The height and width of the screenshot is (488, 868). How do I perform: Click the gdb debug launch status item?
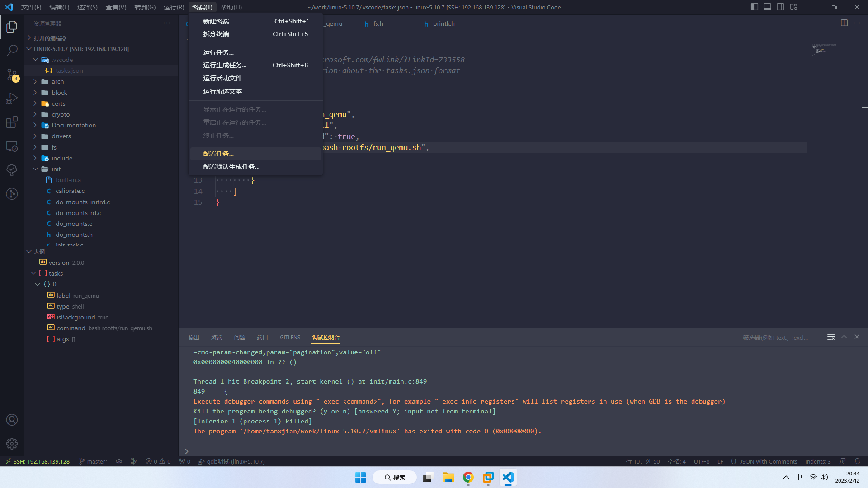pos(231,461)
